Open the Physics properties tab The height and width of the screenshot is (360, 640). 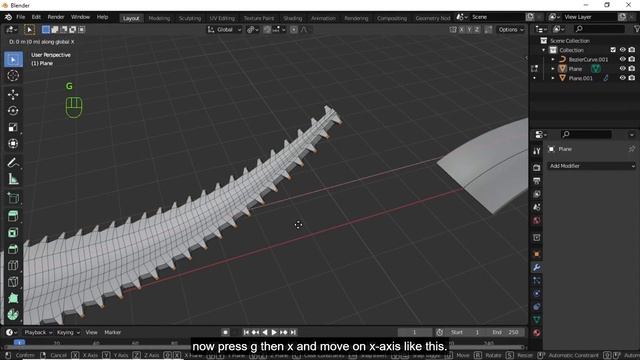coord(537,293)
